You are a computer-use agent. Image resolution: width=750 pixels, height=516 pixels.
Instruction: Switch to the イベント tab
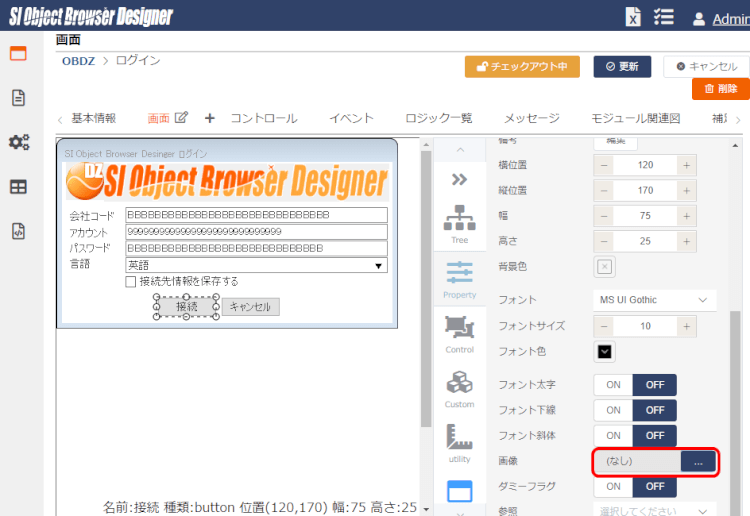351,118
